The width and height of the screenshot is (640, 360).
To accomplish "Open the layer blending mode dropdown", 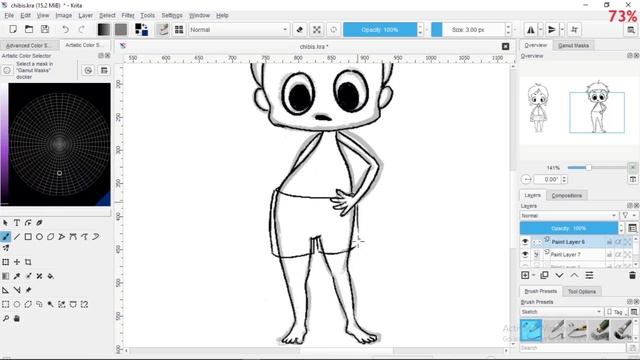I will pos(569,216).
